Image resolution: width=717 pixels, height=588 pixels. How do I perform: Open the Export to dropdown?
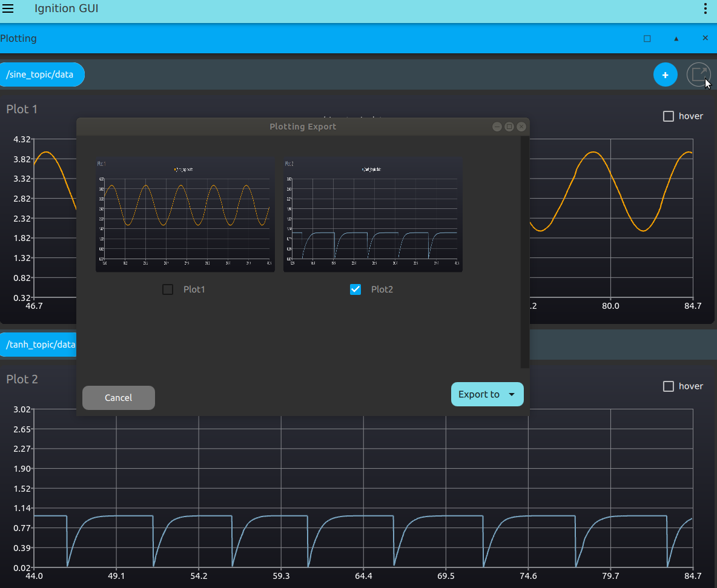pos(487,394)
